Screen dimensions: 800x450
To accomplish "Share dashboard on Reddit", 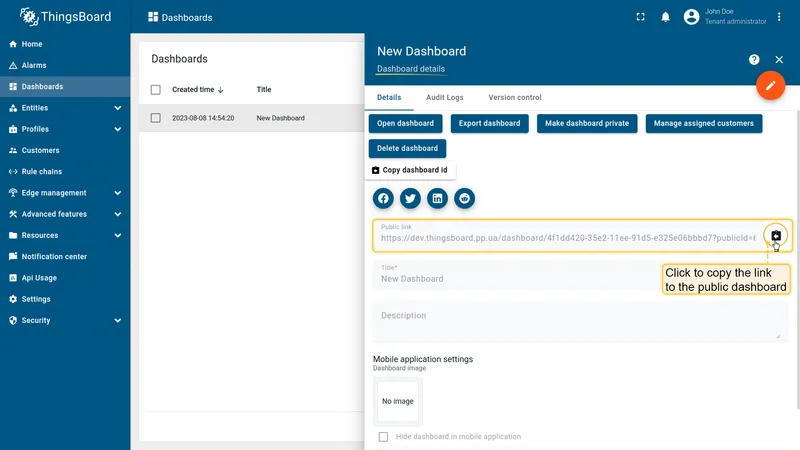I will point(464,198).
